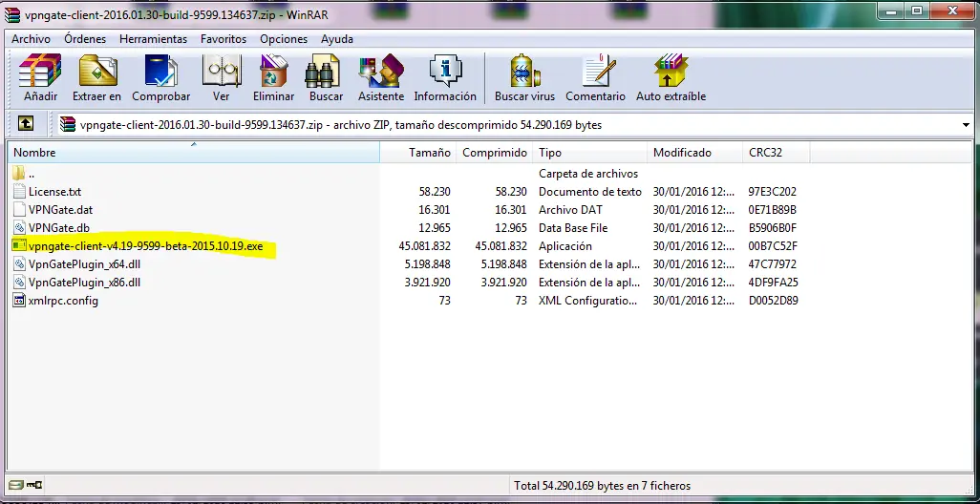This screenshot has height=504, width=980.
Task: Select the VpnGatePlugin_x86.dll file name
Action: 84,283
